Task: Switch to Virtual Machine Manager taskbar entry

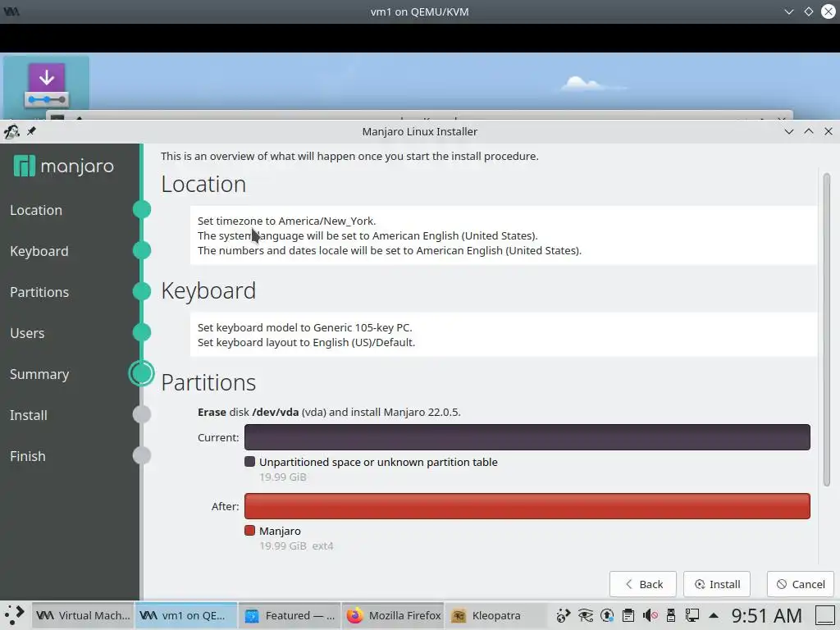Action: point(83,615)
